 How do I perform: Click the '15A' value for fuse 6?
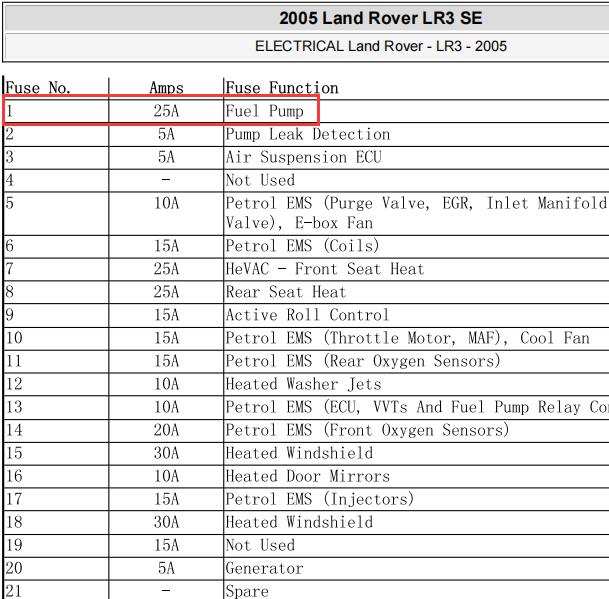pos(166,246)
